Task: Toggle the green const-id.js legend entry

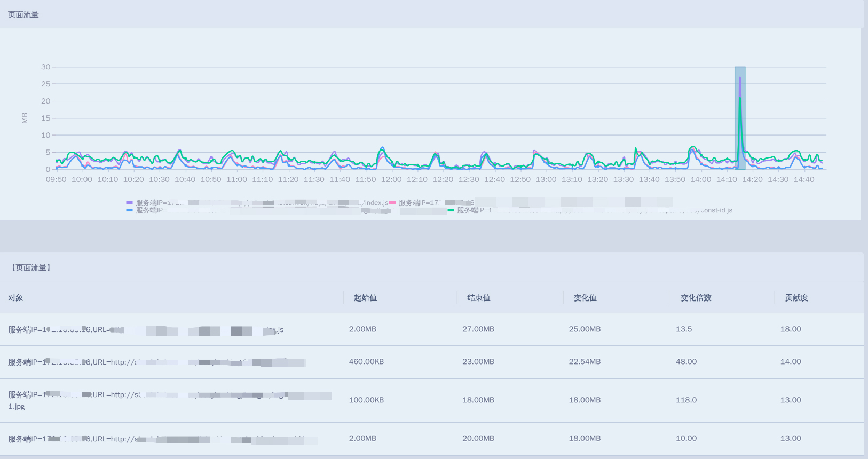Action: 451,210
